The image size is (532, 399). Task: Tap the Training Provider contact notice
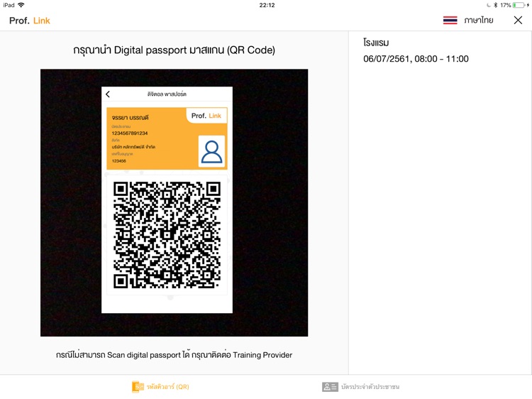(x=174, y=355)
